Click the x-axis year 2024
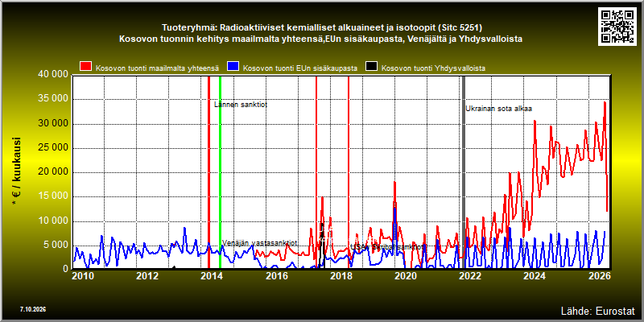This screenshot has height=322, width=644. (x=535, y=275)
